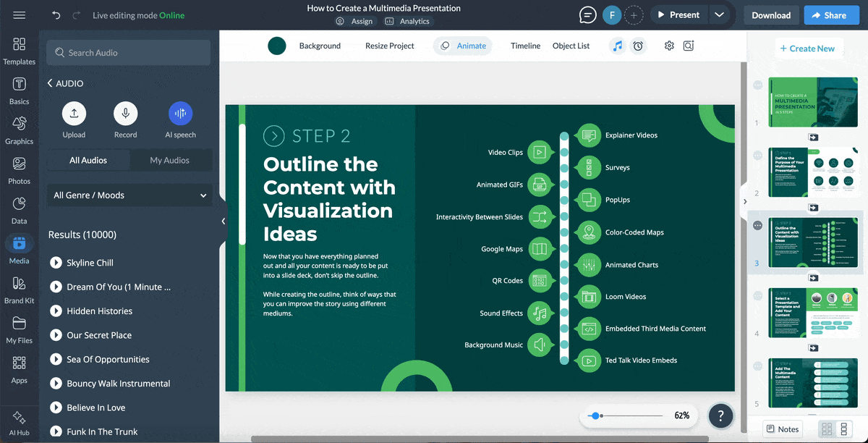Screen dimensions: 868x443
Task: Open the Basics sidebar panel
Action: tap(20, 90)
